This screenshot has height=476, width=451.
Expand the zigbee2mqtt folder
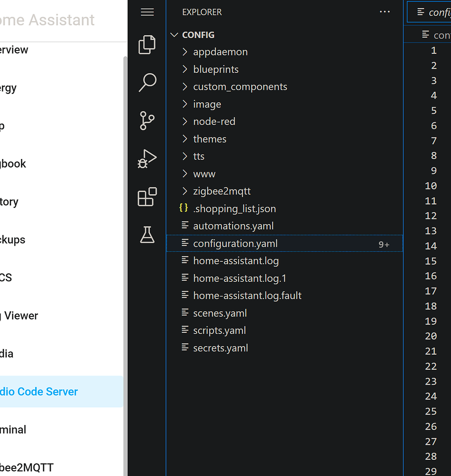[x=222, y=191]
